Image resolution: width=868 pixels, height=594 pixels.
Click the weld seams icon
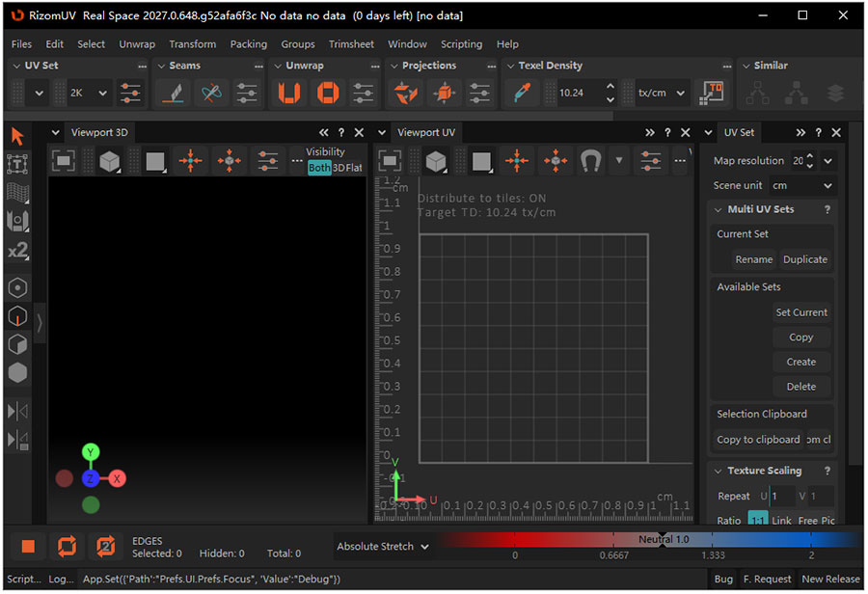(211, 93)
